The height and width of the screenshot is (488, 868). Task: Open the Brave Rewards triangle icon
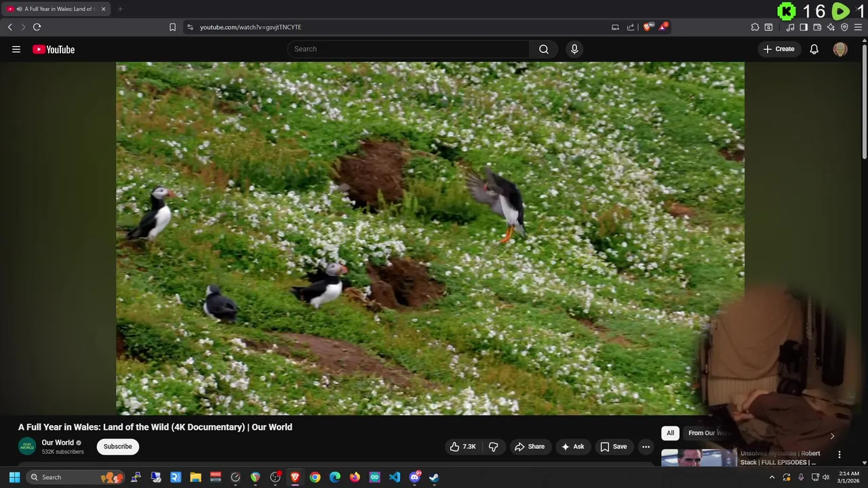(x=663, y=27)
